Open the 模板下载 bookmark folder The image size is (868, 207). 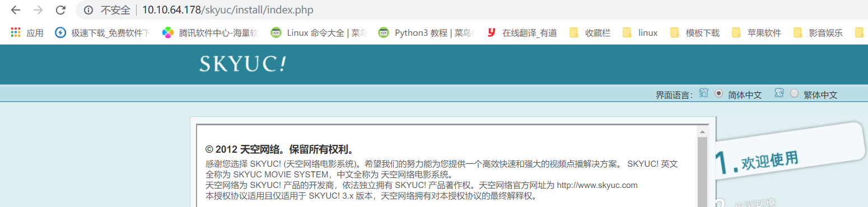click(694, 33)
